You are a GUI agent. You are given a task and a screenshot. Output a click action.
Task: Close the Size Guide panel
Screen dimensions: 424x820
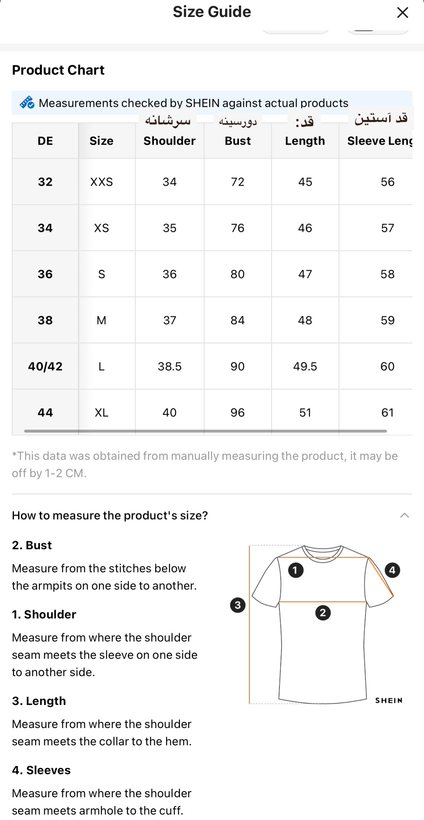click(402, 13)
